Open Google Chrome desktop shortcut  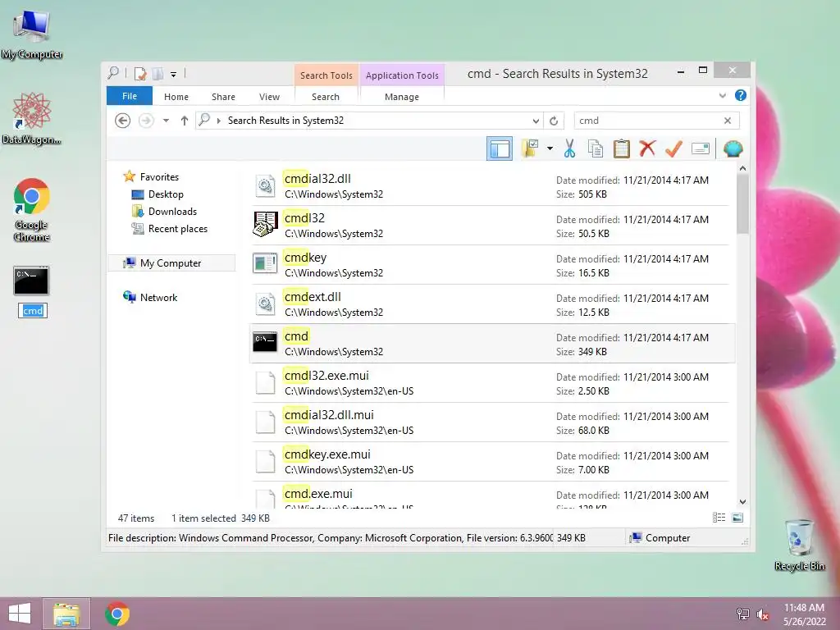(32, 210)
